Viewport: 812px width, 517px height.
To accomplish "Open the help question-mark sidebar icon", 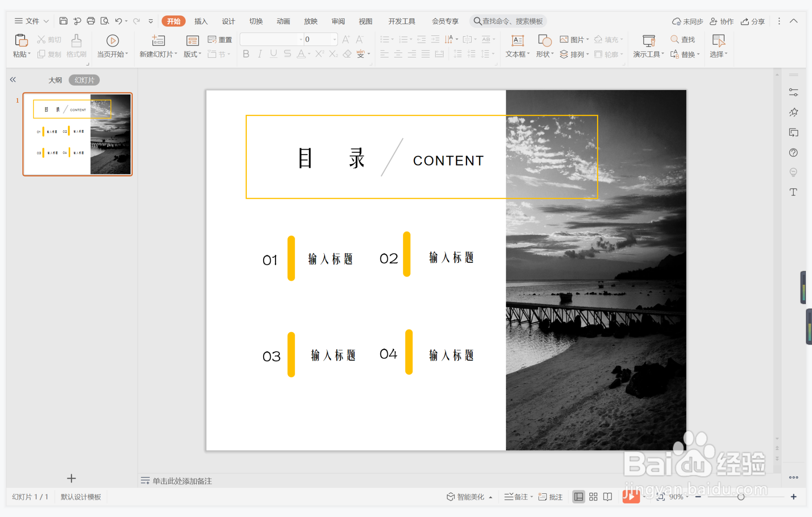I will (793, 152).
